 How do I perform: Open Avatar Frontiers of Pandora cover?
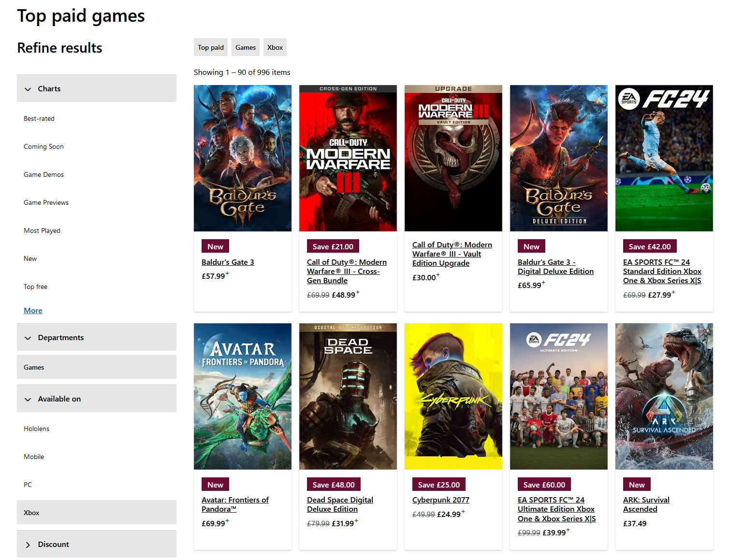(243, 396)
